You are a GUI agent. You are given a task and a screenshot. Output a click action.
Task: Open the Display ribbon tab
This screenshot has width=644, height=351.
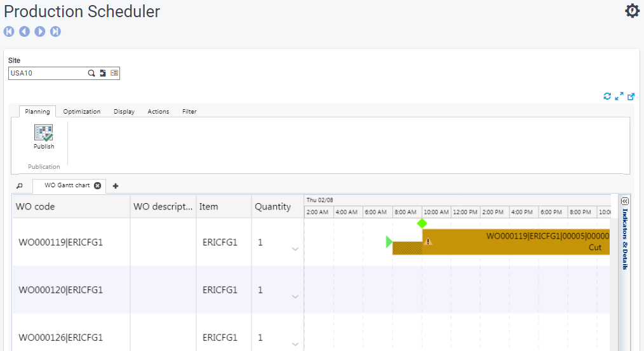(x=124, y=111)
